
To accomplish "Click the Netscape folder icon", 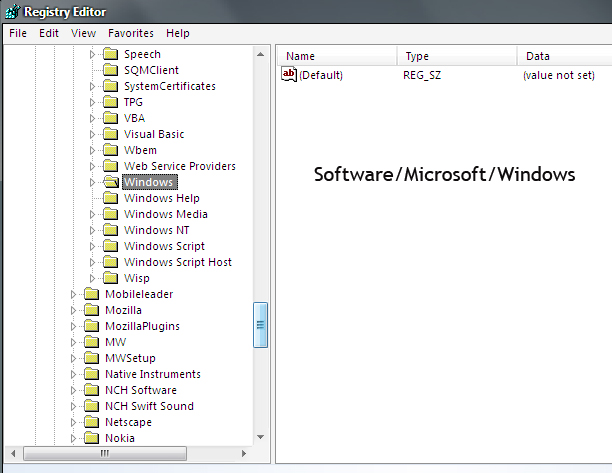I will point(92,422).
